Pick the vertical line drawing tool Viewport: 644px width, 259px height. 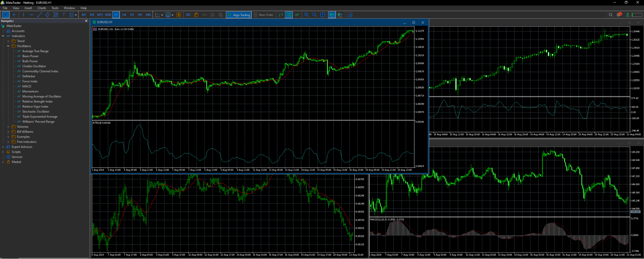(x=23, y=15)
